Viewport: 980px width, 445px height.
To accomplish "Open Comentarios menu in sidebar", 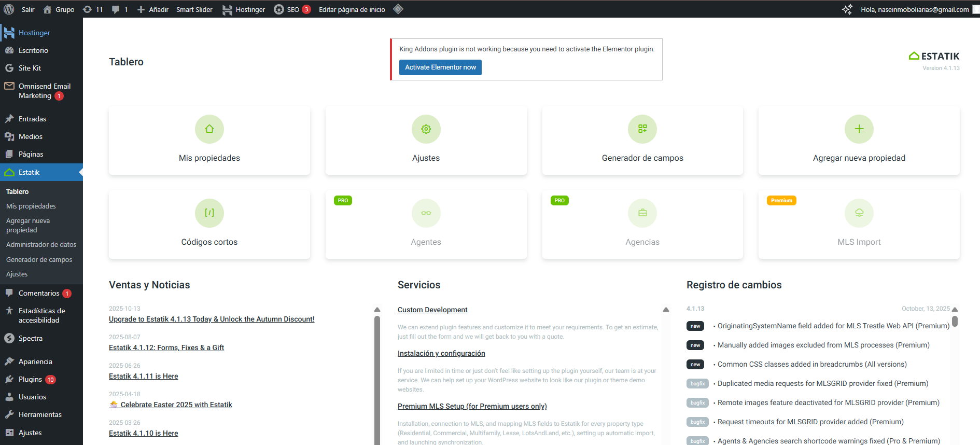I will 39,293.
